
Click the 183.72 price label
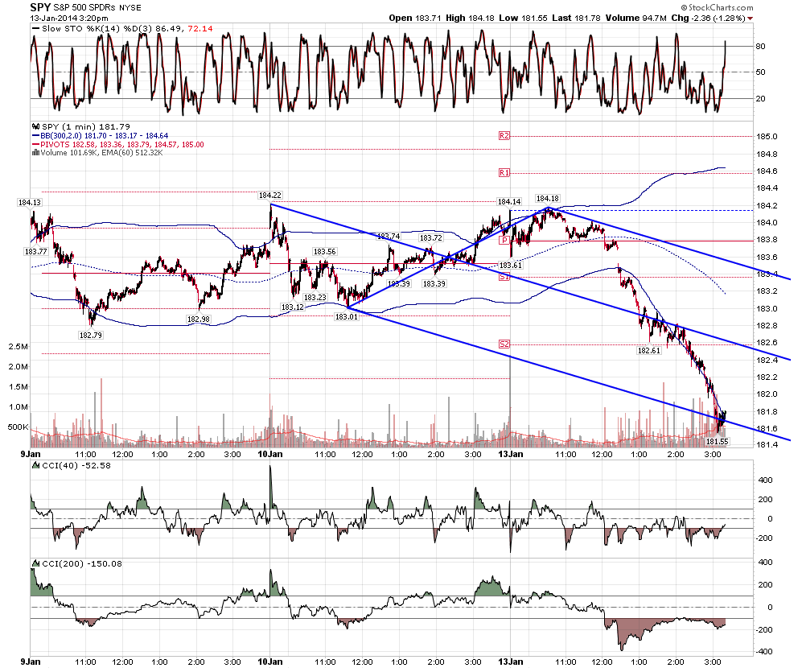430,238
